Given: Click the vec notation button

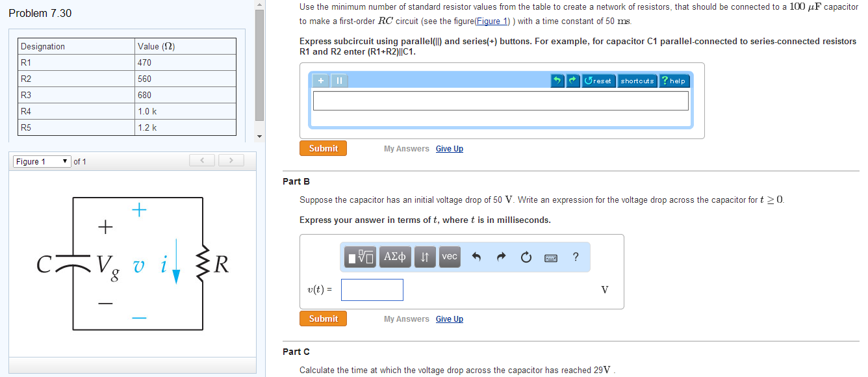Looking at the screenshot, I should [449, 257].
